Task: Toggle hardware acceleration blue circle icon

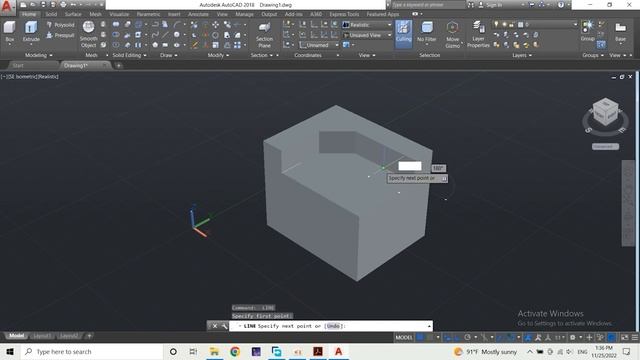Action: click(x=611, y=337)
